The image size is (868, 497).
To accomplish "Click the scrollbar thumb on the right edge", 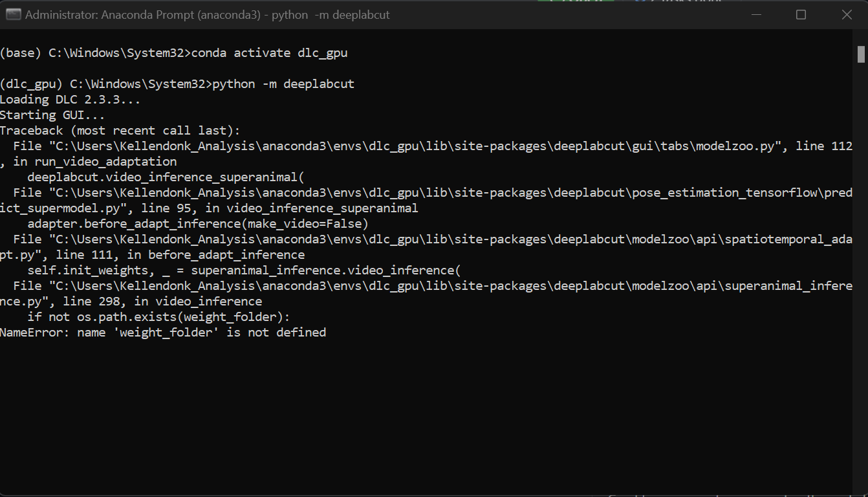I will (862, 52).
